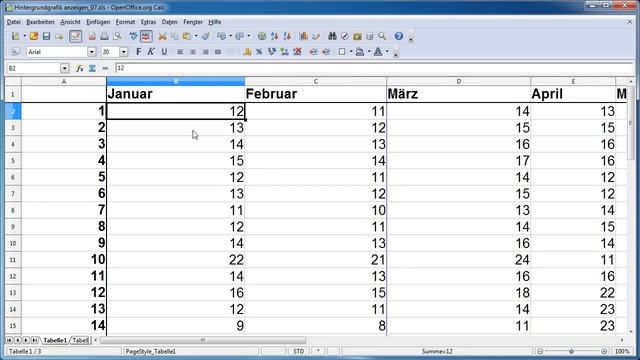Screen dimensions: 640x360
Task: Export directly as PDF icon
Action: 92,36
